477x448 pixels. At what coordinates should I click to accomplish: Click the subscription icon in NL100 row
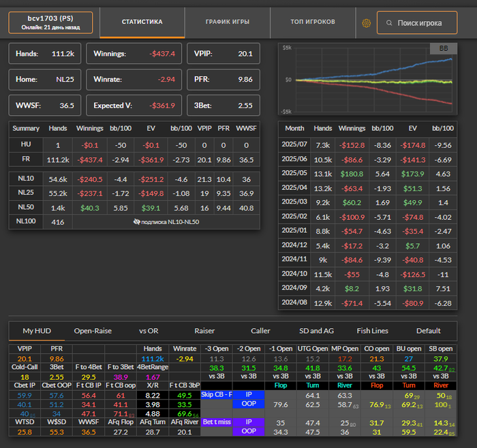click(137, 222)
